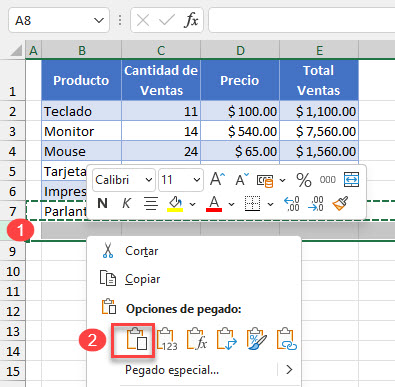Click inside the formula bar field
This screenshot has height=387, width=395.
coord(302,21)
